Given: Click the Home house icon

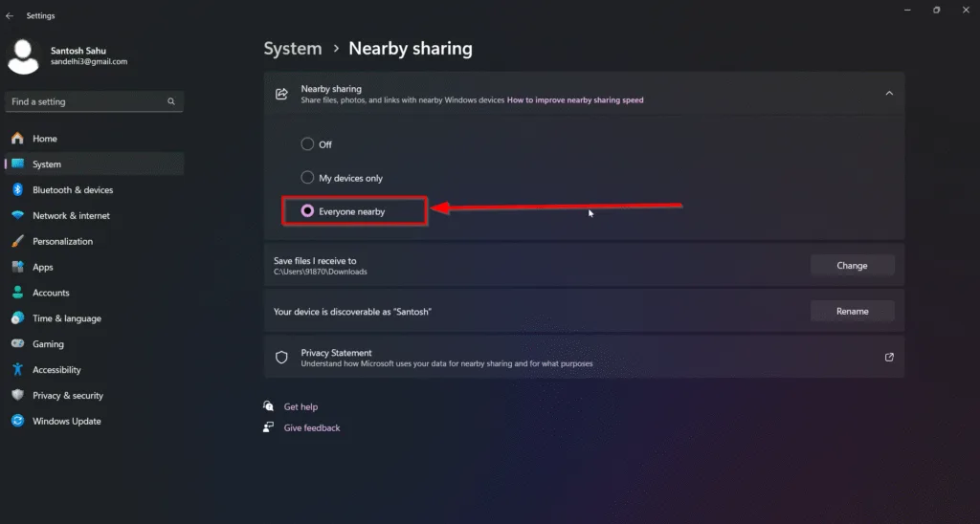Looking at the screenshot, I should pyautogui.click(x=17, y=138).
